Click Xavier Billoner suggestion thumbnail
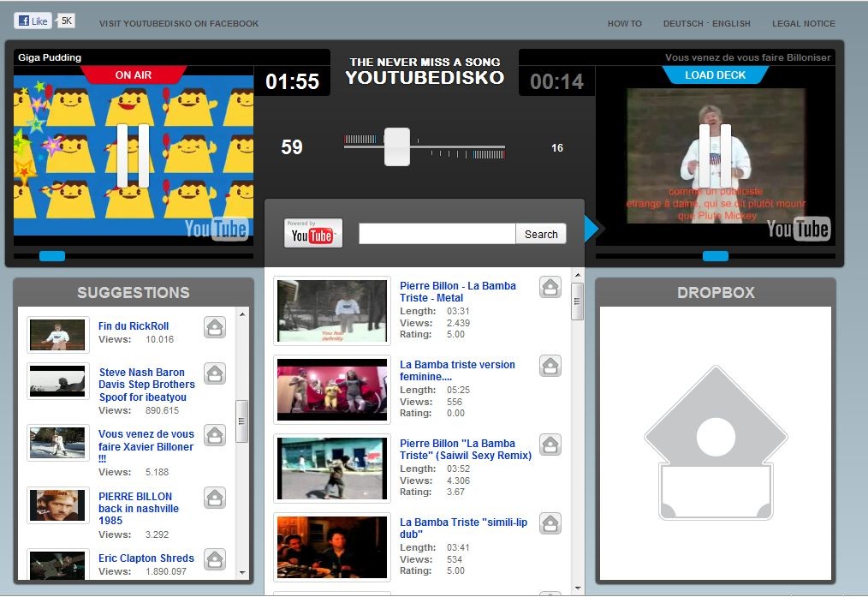 coord(57,443)
